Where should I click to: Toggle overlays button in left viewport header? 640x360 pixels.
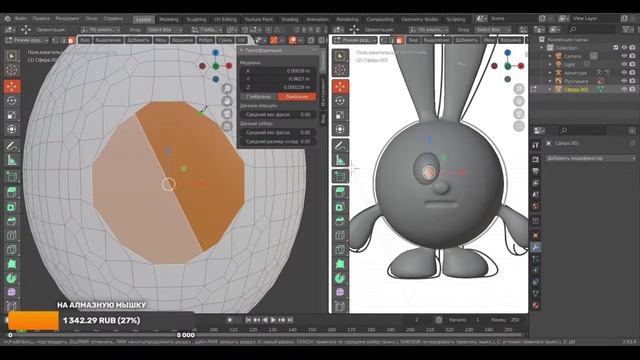tap(293, 40)
